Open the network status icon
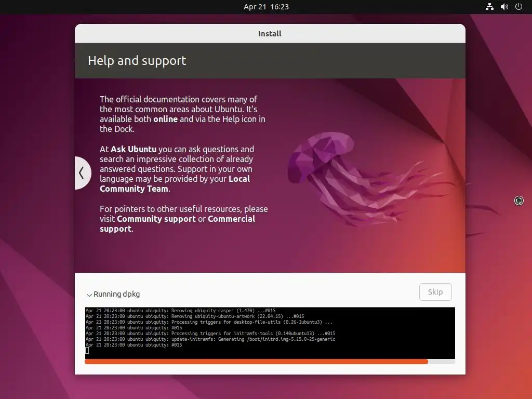Image resolution: width=532 pixels, height=399 pixels. click(x=489, y=7)
